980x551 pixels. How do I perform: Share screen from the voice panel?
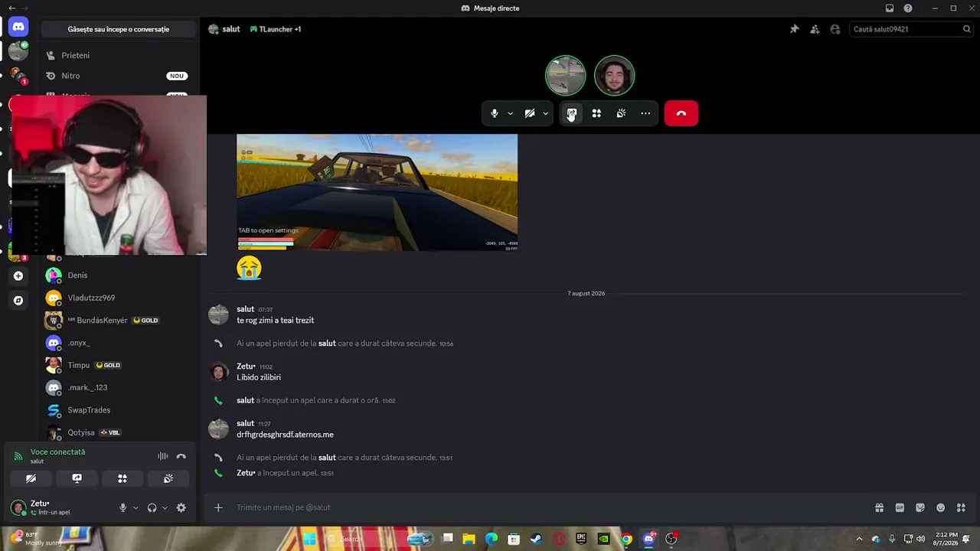[77, 478]
